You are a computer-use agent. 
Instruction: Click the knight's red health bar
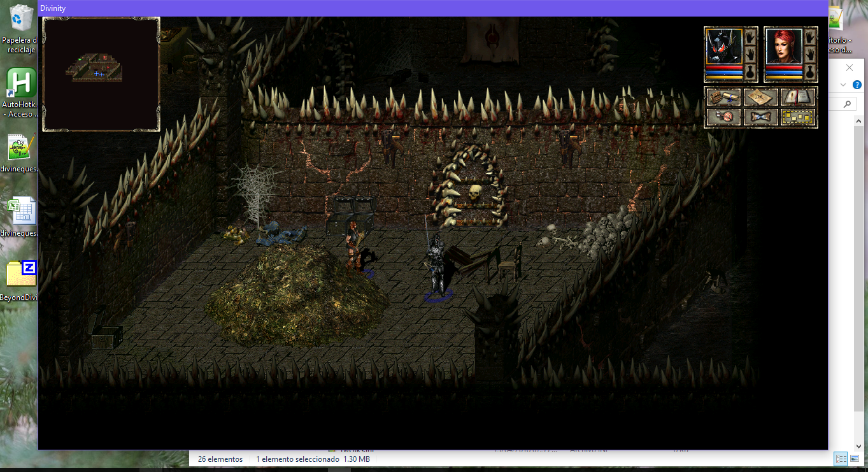click(724, 67)
